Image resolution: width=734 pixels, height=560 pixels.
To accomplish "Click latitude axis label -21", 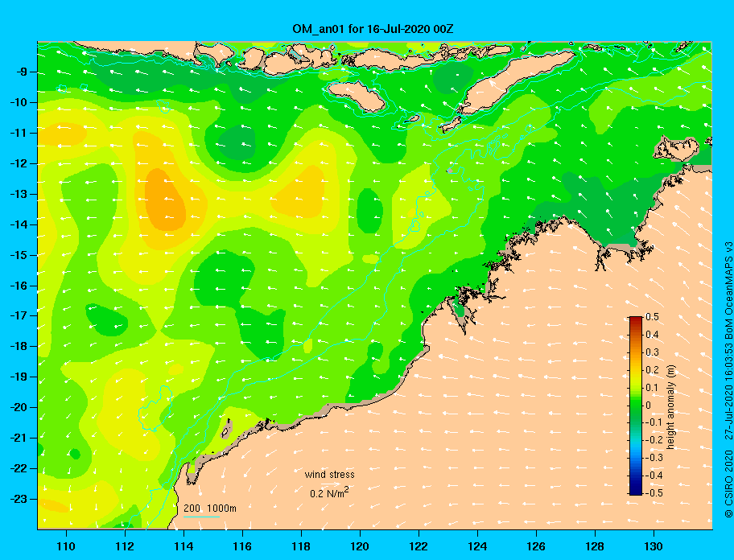I will coord(19,438).
